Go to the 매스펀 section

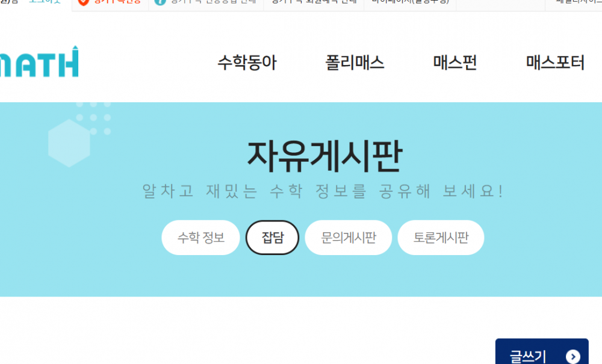click(x=455, y=63)
